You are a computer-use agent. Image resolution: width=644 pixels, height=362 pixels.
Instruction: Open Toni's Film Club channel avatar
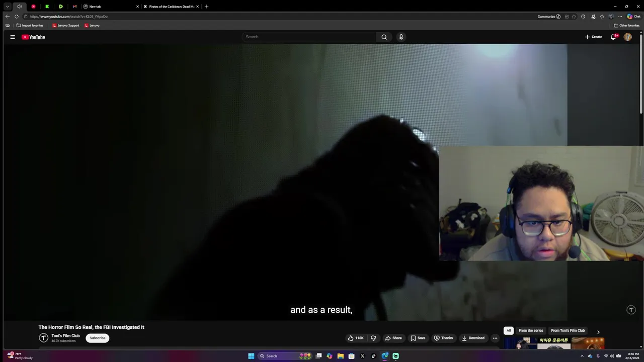click(x=44, y=338)
